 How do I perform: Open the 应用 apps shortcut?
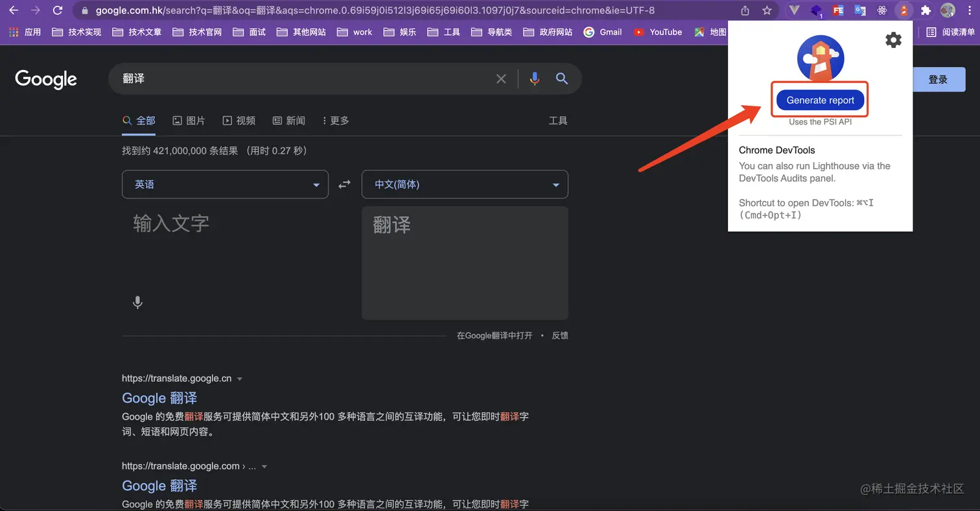[x=25, y=32]
